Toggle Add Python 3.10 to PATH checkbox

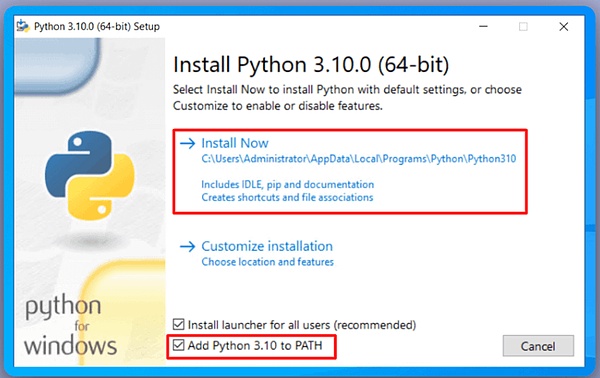[x=179, y=345]
